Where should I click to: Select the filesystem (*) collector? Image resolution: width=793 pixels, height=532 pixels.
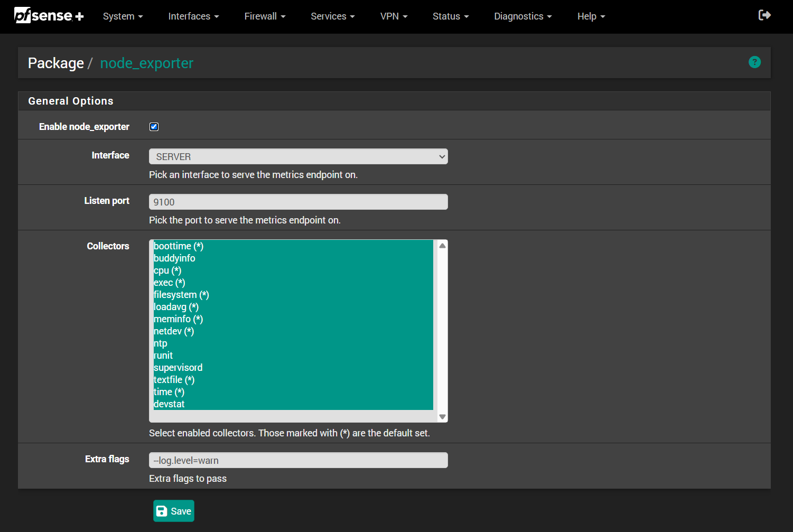293,295
